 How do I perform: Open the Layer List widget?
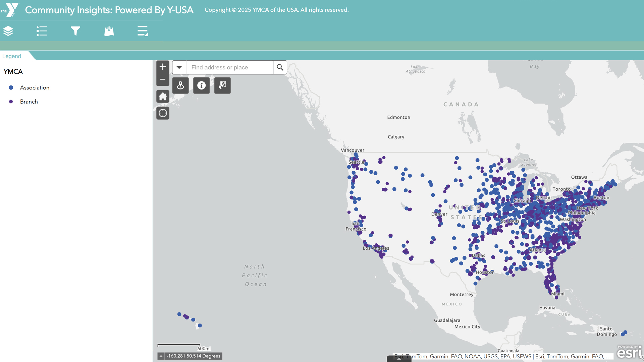tap(8, 31)
